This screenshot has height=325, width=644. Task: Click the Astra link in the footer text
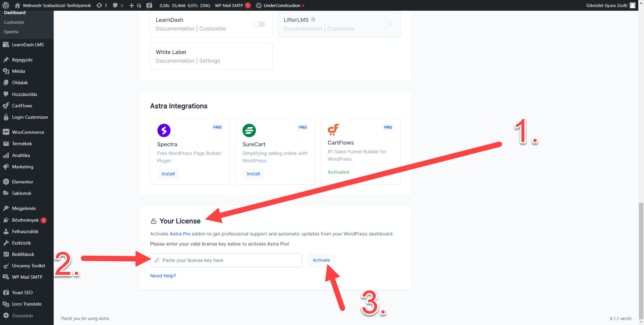[x=104, y=318]
